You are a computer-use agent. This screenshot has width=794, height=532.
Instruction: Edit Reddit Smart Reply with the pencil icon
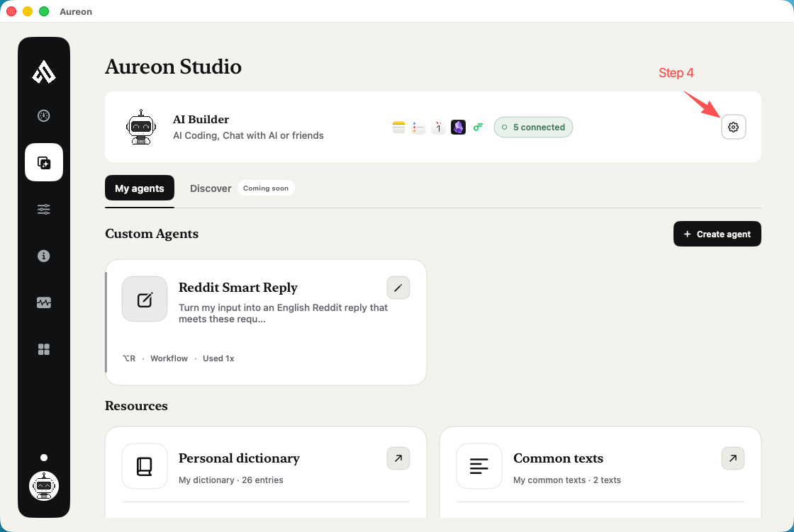398,288
